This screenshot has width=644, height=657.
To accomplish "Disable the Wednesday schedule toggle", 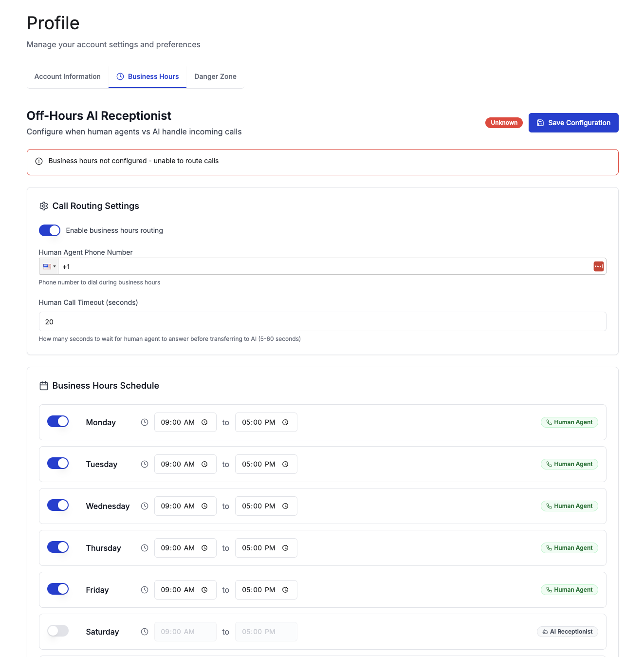I will click(58, 505).
